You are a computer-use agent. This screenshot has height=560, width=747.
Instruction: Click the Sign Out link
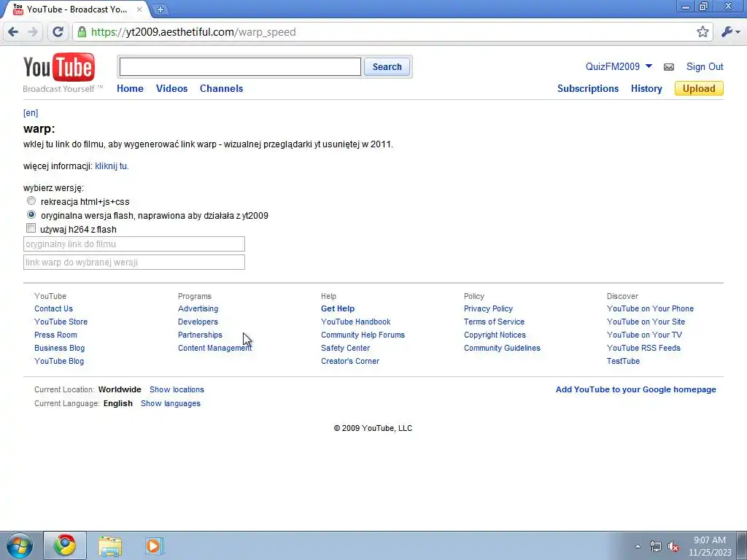(705, 66)
